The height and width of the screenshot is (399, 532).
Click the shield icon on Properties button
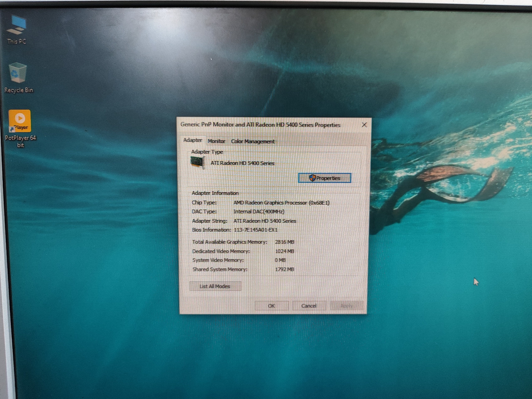click(x=312, y=178)
